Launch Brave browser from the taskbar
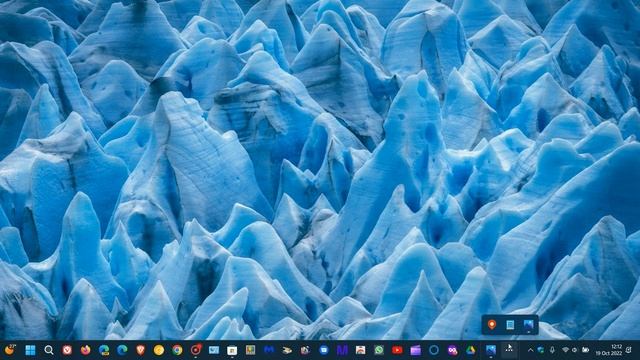640x360 pixels. [140, 350]
